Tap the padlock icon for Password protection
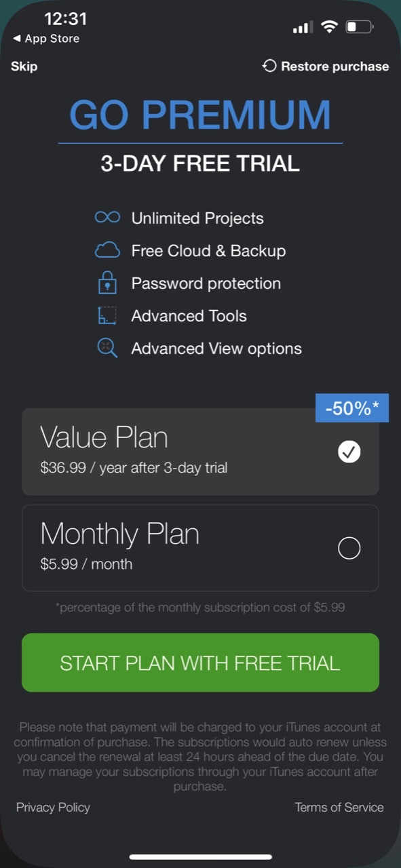 [x=107, y=283]
